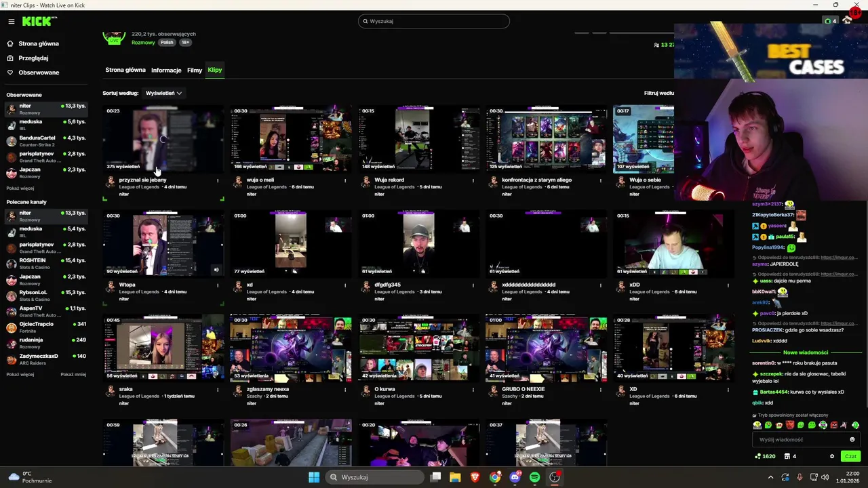
Task: Open chat settings gear icon
Action: pyautogui.click(x=832, y=456)
